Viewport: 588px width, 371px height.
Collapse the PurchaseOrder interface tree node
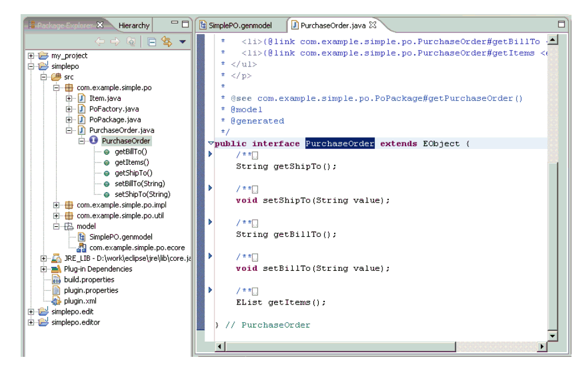[x=82, y=141]
